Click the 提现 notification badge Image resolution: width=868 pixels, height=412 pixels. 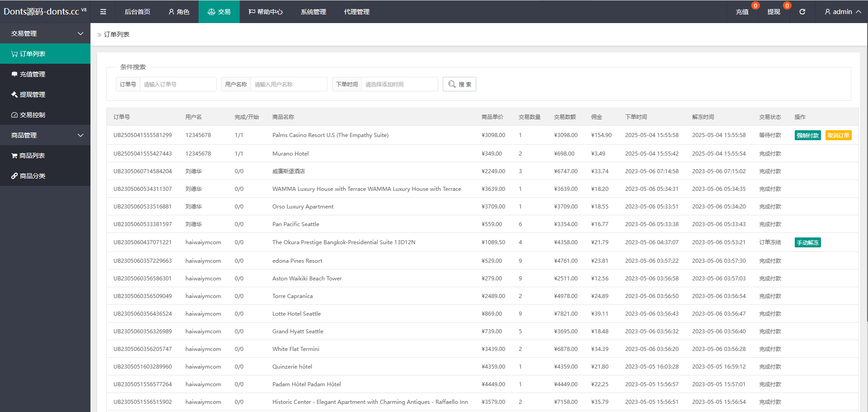(x=787, y=6)
